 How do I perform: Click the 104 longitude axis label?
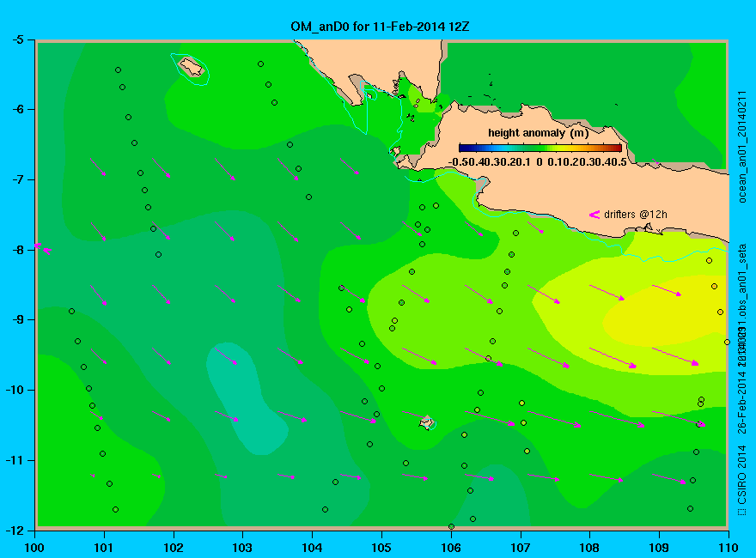312,548
